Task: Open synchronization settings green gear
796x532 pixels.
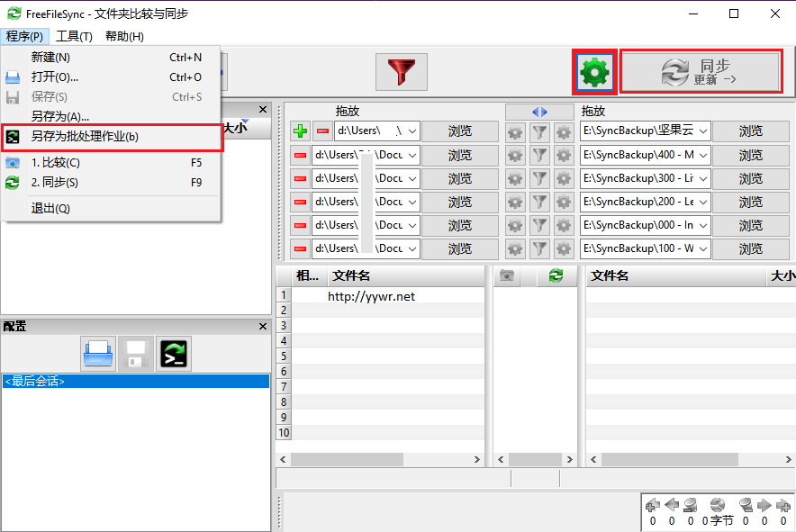Action: point(594,72)
